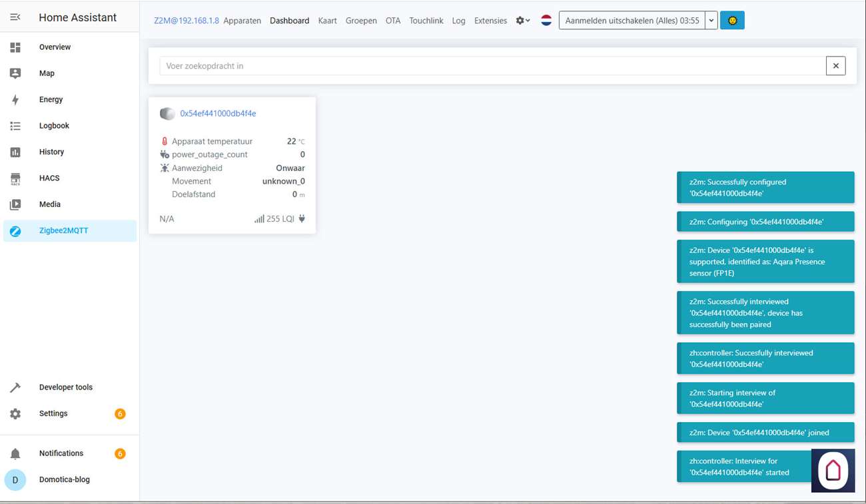The width and height of the screenshot is (866, 504).
Task: Click Aanmelden uitschakelen (Alles) button
Action: (632, 21)
